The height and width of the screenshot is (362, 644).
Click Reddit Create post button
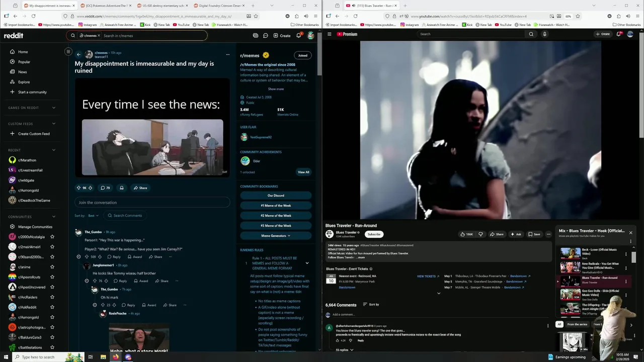pos(282,36)
